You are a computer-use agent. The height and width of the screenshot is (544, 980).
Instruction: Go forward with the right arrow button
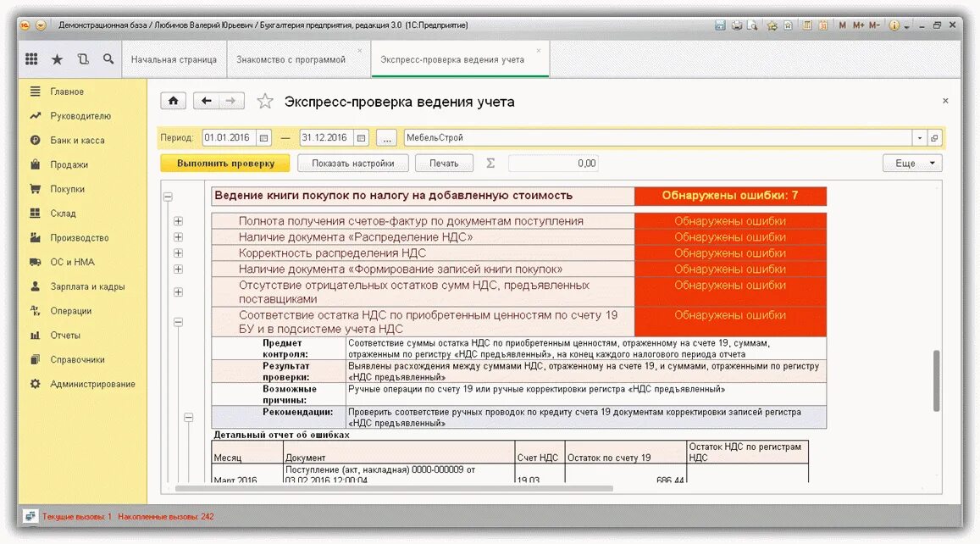231,101
